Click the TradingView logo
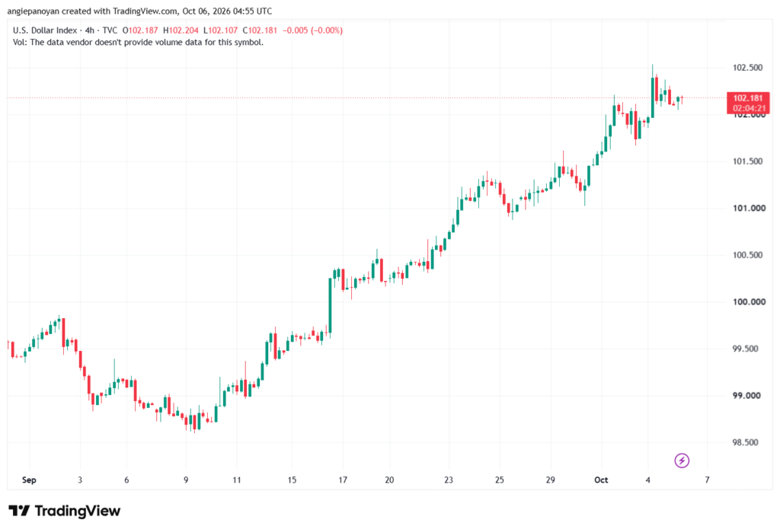 (x=64, y=511)
